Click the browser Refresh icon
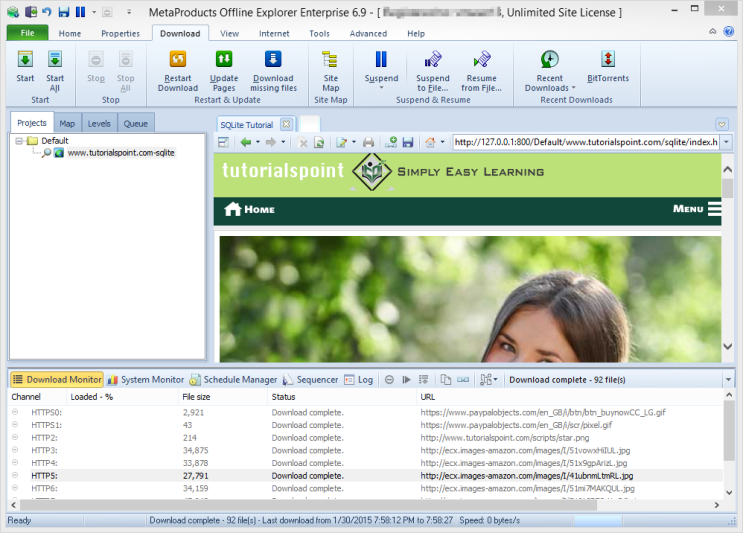Image resolution: width=743 pixels, height=533 pixels. tap(319, 143)
